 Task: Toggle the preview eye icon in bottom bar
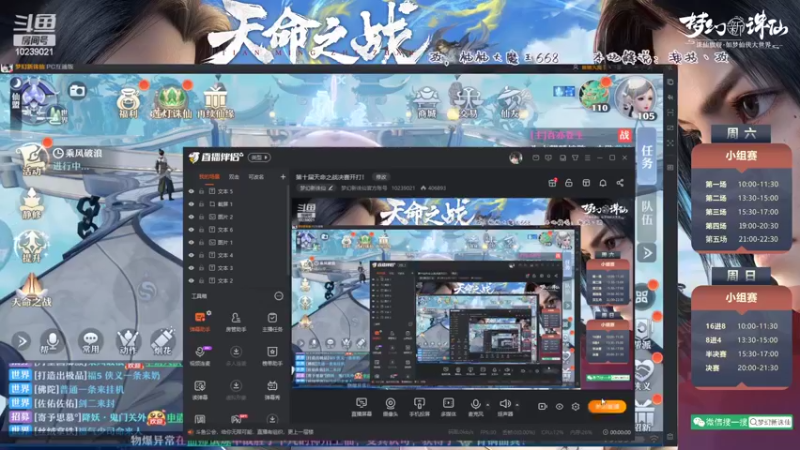(559, 407)
